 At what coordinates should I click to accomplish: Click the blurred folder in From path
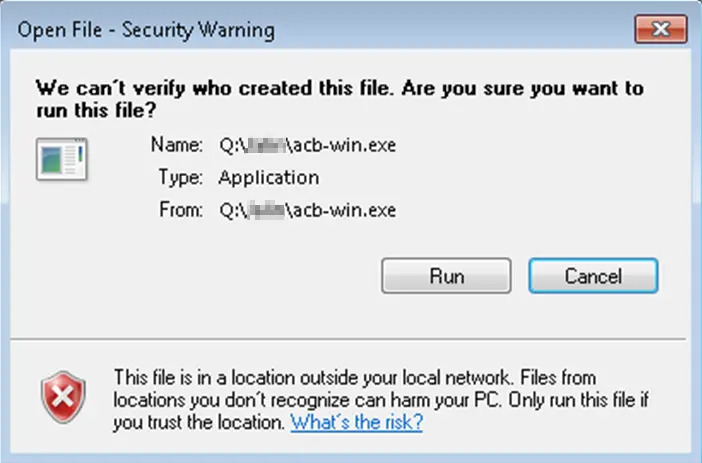(264, 210)
